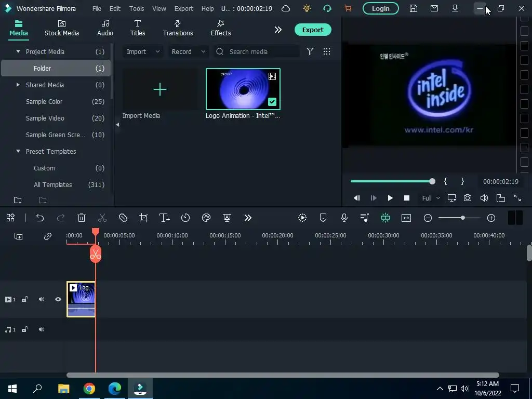The width and height of the screenshot is (532, 399).
Task: Open the lightbulb tips icon
Action: point(307,8)
